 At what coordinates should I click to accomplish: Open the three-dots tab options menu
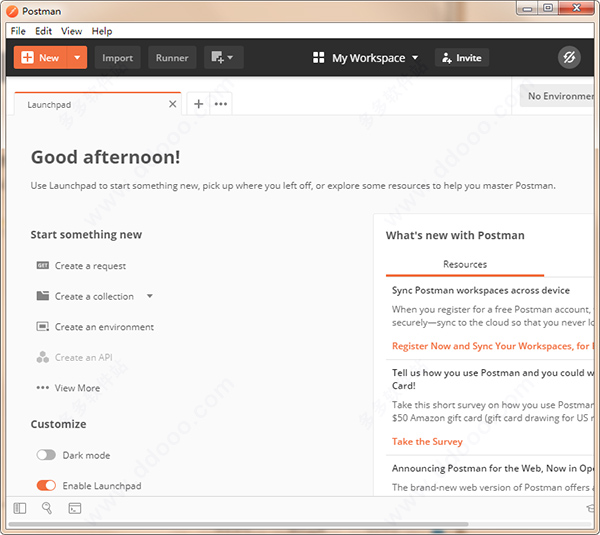tap(221, 104)
